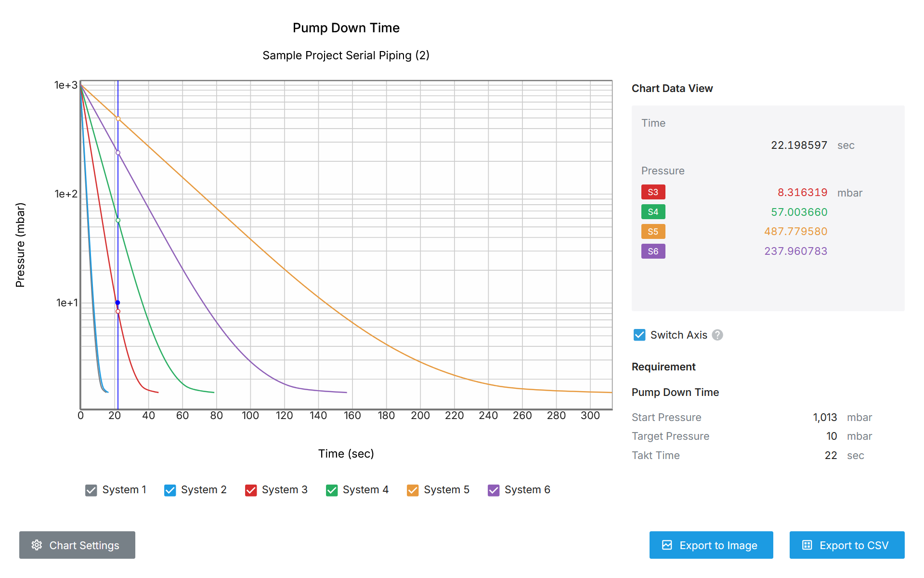Click the orange System 5 marker on cursor line

[118, 119]
